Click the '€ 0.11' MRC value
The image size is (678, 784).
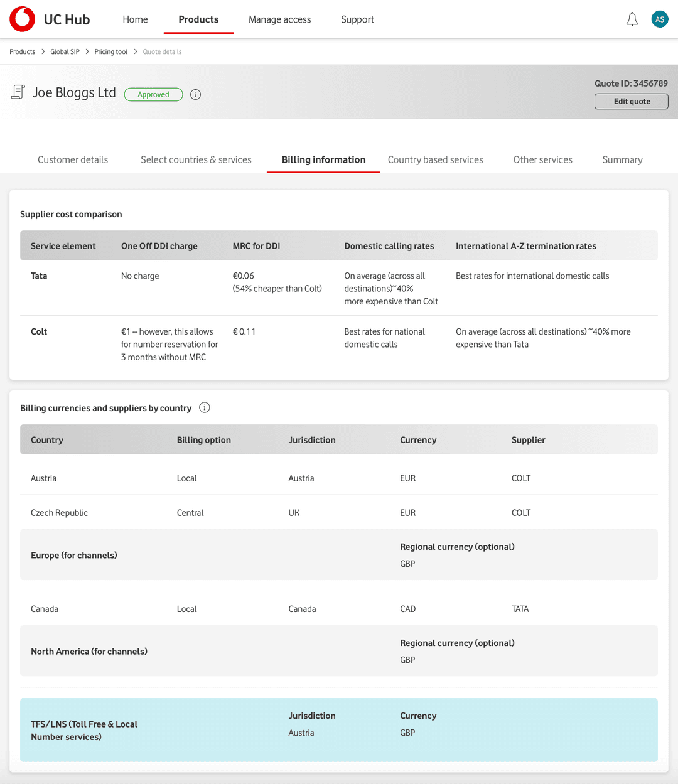coord(244,331)
